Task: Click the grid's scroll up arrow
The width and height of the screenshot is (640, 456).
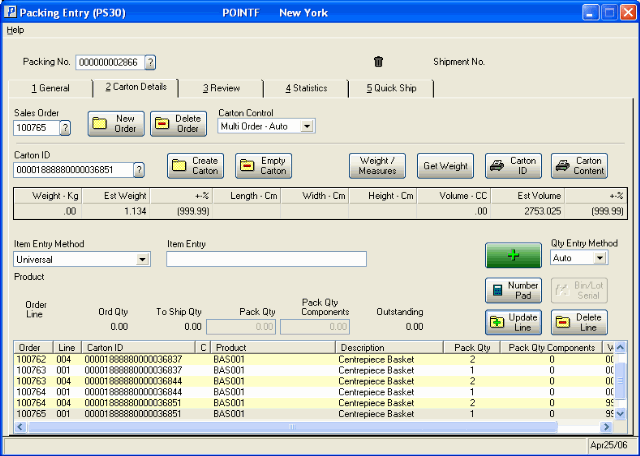Action: [620, 348]
